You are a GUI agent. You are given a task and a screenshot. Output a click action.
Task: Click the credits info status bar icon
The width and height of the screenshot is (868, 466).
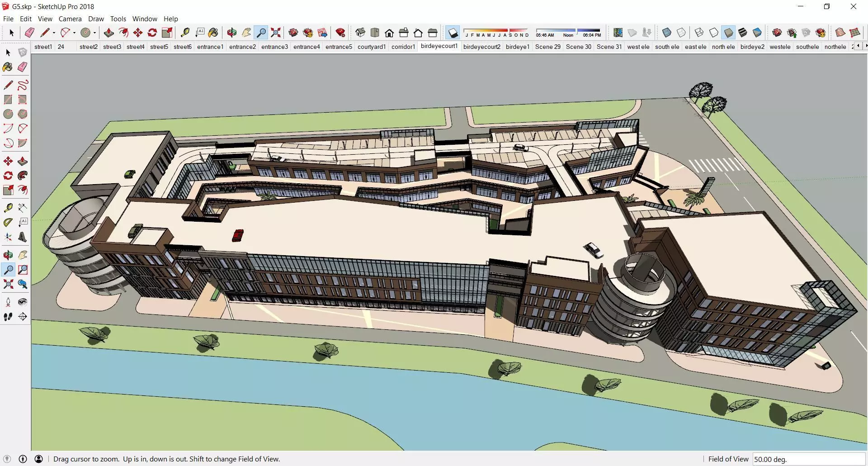point(23,459)
